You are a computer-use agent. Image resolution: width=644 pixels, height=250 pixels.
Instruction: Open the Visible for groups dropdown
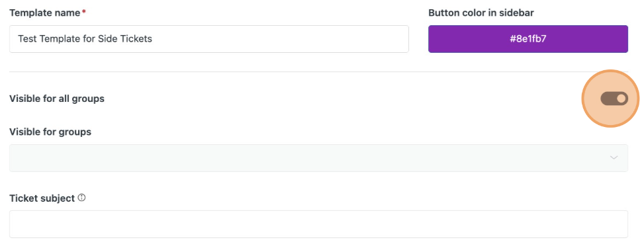[318, 158]
